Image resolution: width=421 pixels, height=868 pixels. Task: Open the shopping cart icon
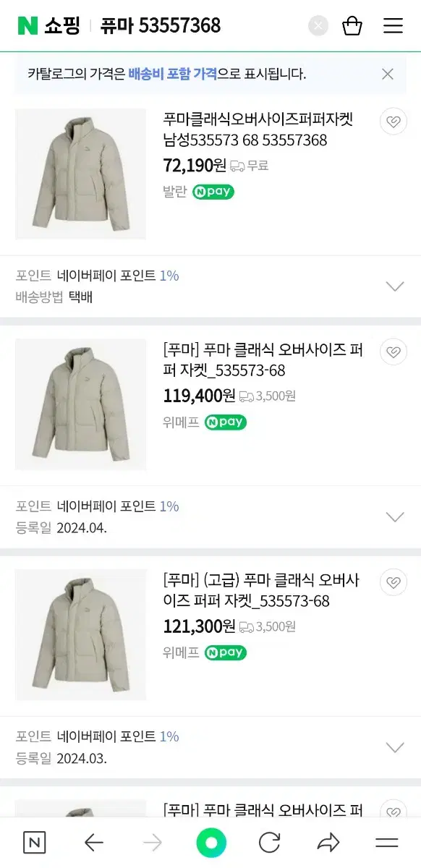tap(352, 26)
